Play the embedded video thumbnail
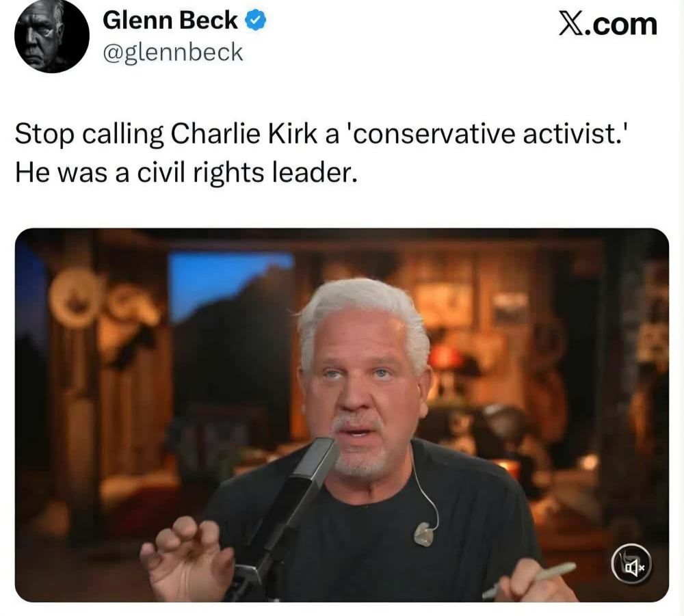The width and height of the screenshot is (684, 616). [341, 414]
